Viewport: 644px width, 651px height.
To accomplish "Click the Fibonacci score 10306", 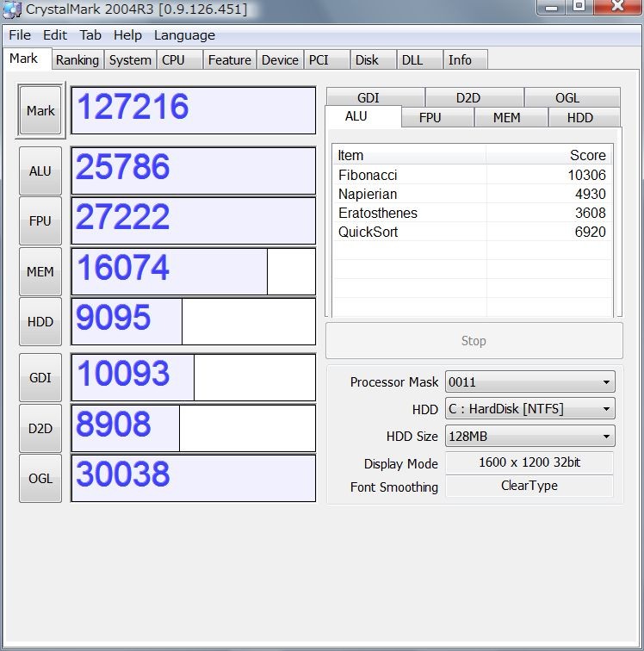I will coord(586,175).
